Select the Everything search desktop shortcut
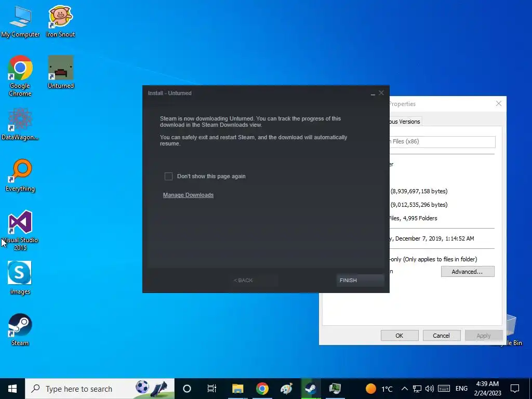 20,176
